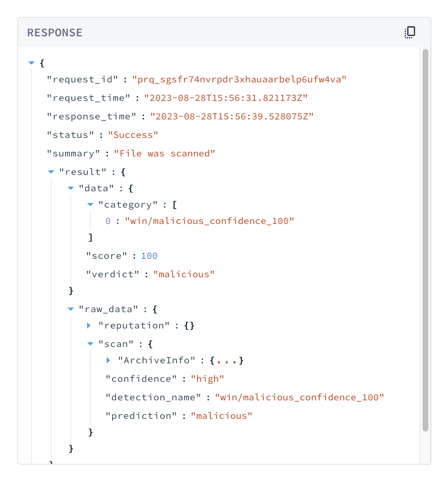Copy the response to clipboard
Screen dimensions: 448x482
coord(410,32)
